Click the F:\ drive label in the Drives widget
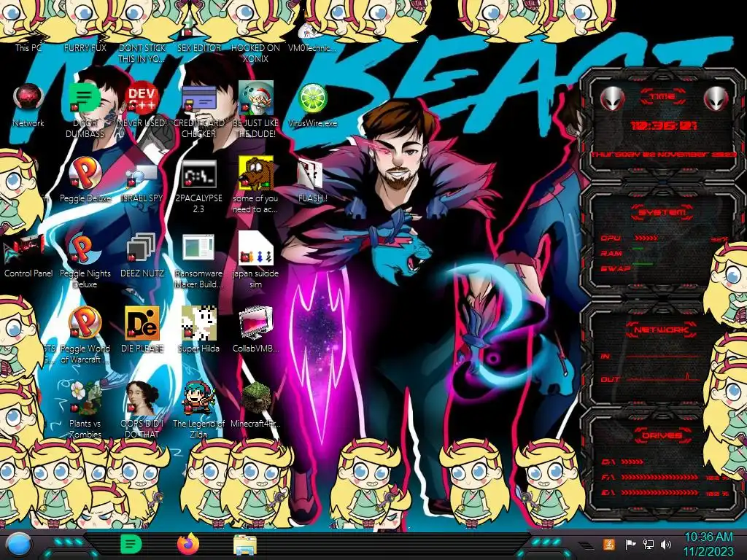This screenshot has height=560, width=747. [x=608, y=477]
